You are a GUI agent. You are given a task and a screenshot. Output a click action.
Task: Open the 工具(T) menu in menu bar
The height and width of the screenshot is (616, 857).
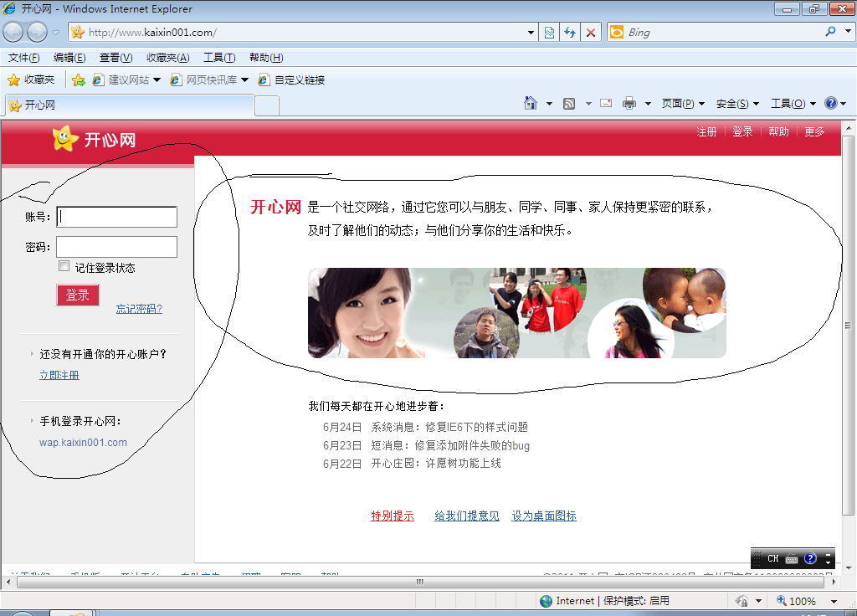[x=219, y=58]
